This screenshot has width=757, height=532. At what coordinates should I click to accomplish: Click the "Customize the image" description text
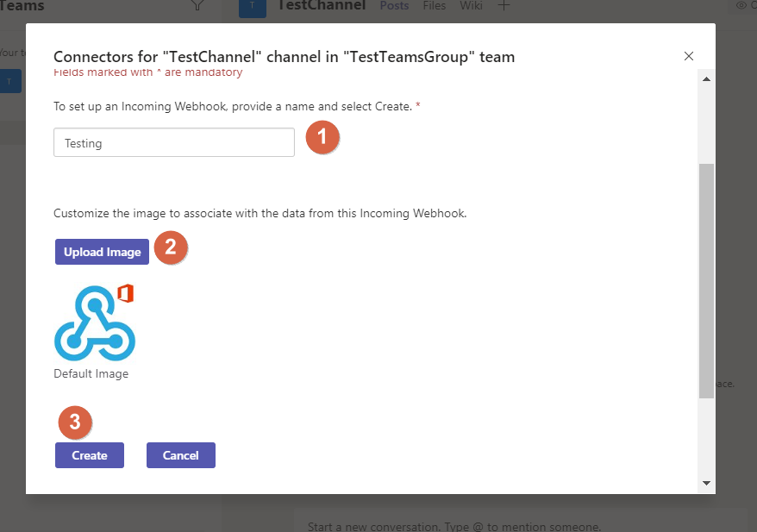[x=260, y=213]
